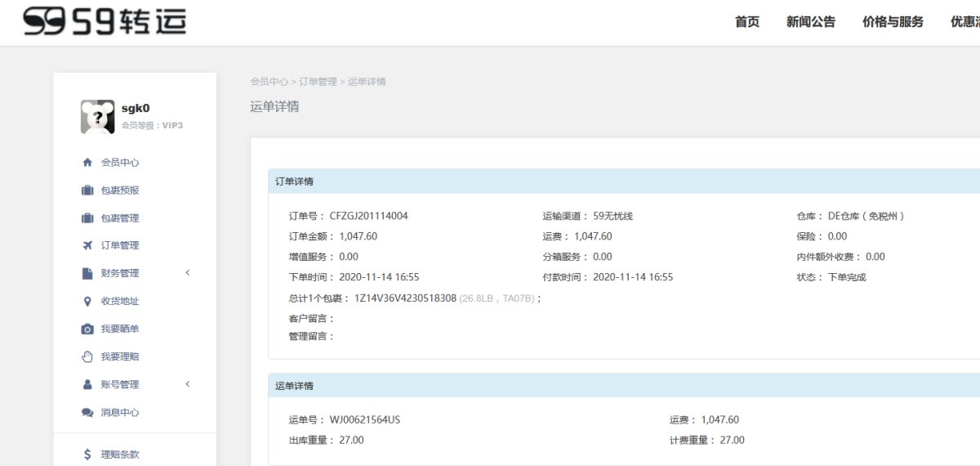980x466 pixels.
Task: Open 价格与服务 in the top navigation
Action: point(893,22)
